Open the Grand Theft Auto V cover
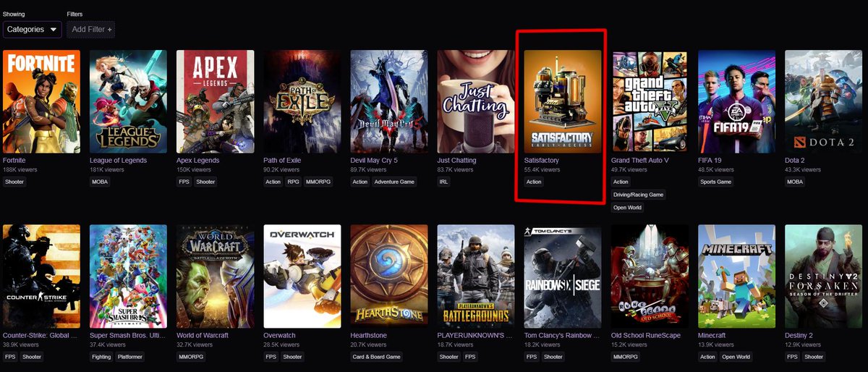 click(x=650, y=101)
